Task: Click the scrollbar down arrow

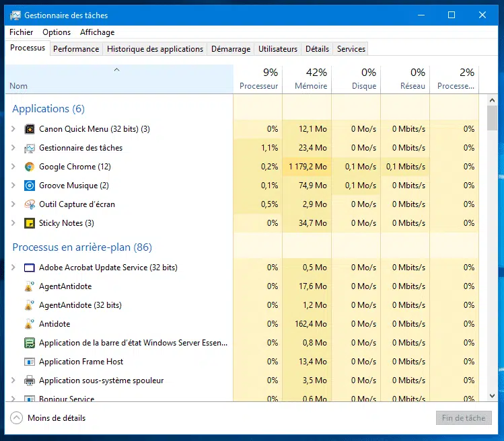Action: tap(492, 396)
